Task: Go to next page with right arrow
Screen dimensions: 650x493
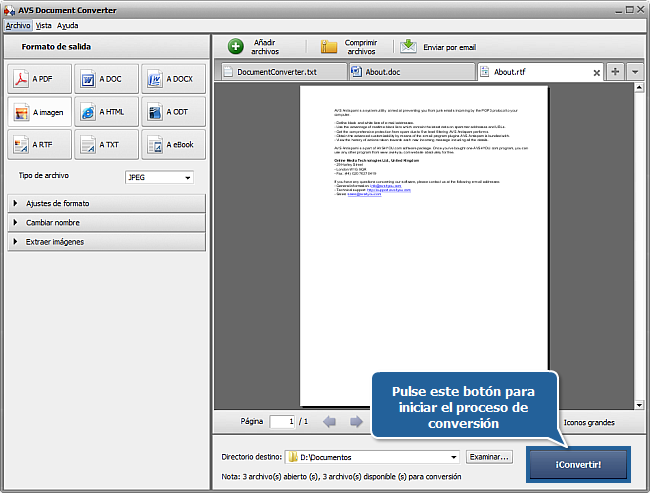Action: click(x=356, y=422)
